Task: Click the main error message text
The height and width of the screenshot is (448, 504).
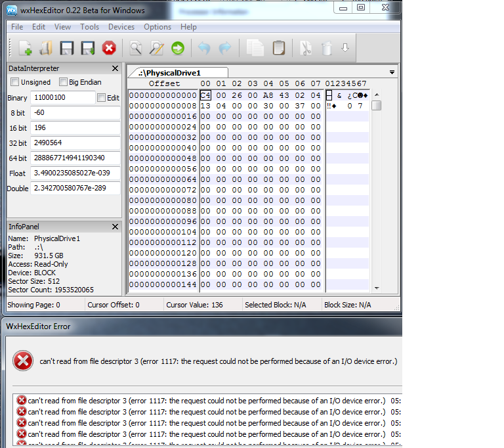Action: point(219,361)
